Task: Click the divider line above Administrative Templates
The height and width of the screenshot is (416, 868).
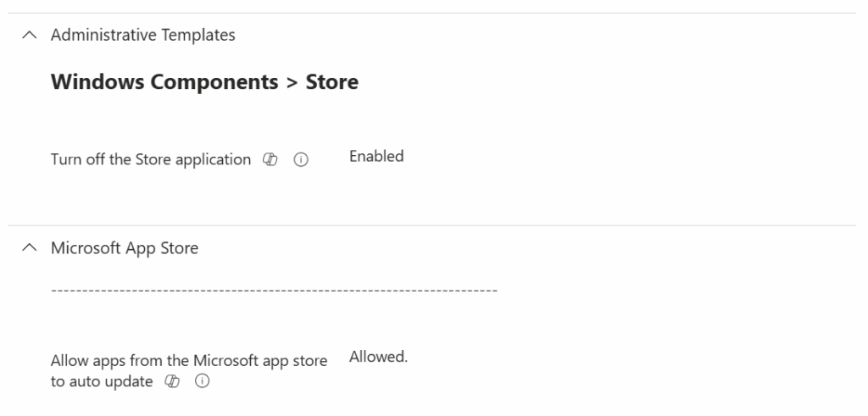Action: tap(434, 13)
